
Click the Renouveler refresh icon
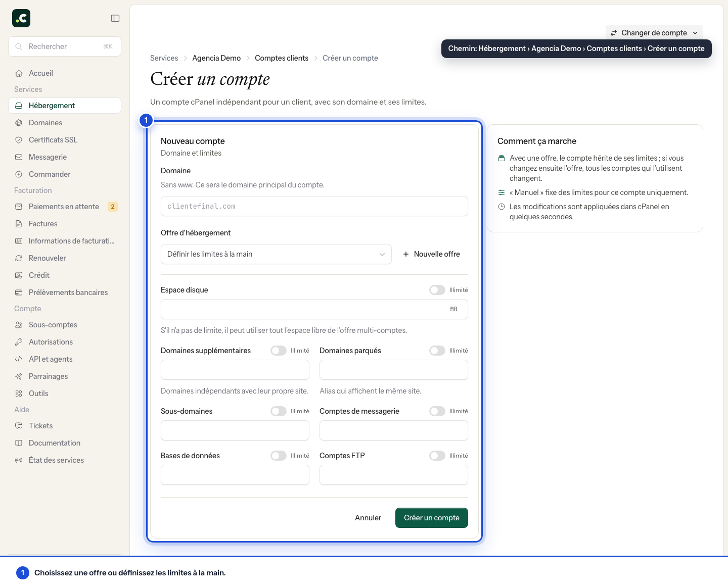(x=19, y=258)
